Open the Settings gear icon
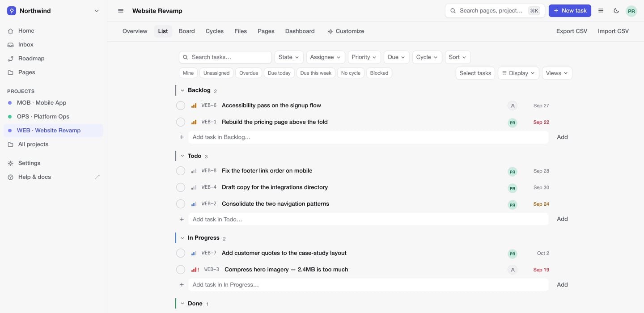 coord(11,163)
